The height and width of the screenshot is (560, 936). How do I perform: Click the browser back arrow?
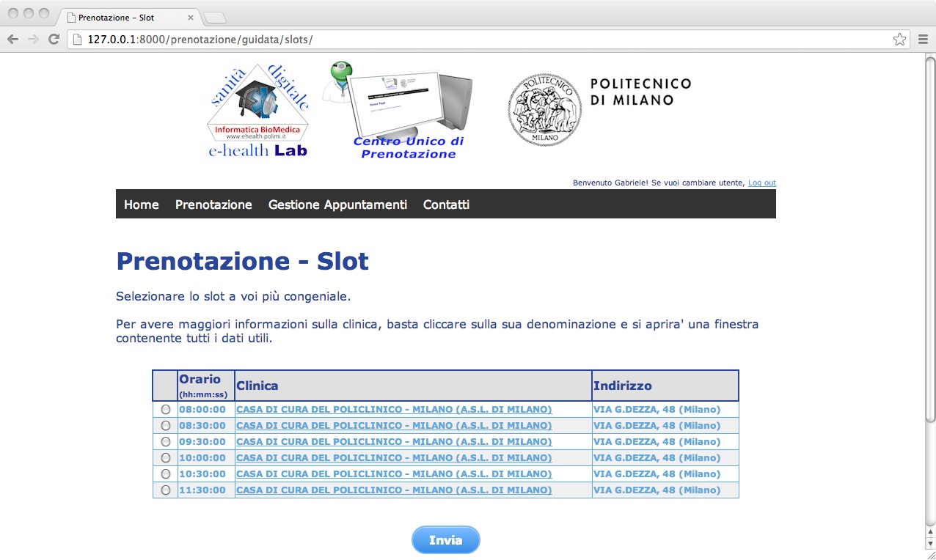tap(12, 39)
